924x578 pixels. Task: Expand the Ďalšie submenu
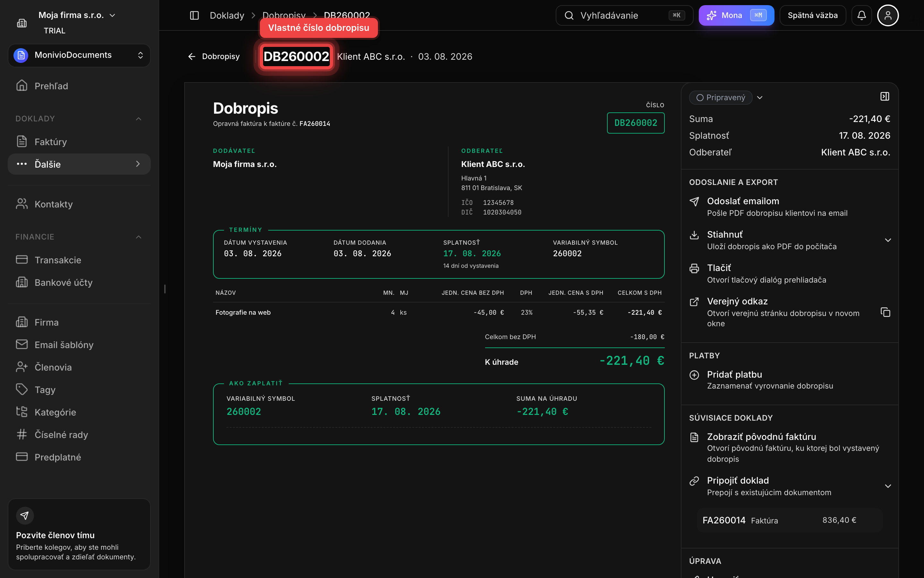pos(79,164)
